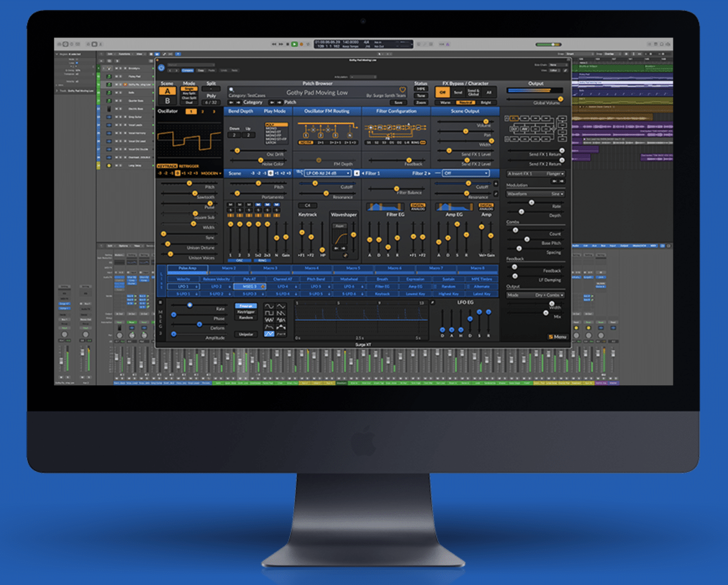Select the S1 filter configuration icon

coord(369,143)
